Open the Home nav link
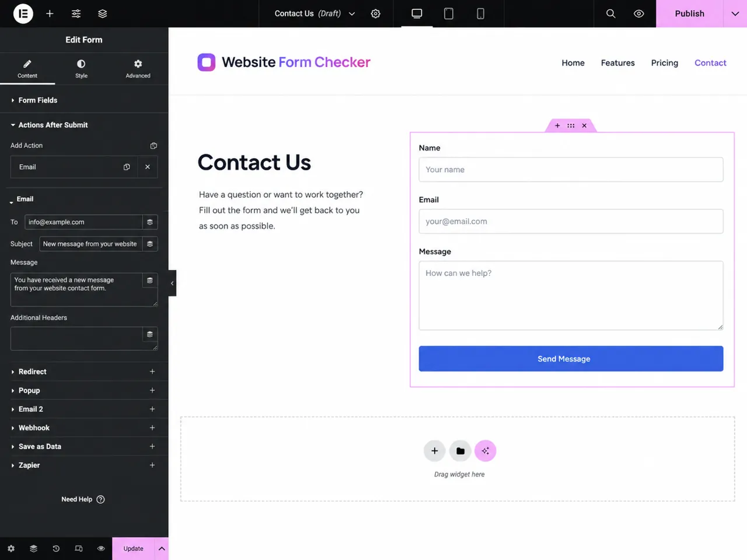Viewport: 747px width, 560px height. coord(573,63)
